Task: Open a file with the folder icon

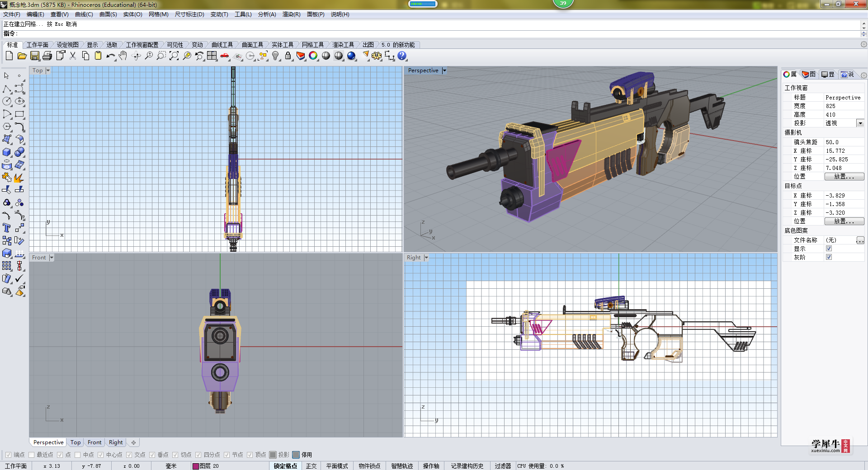Action: [22, 56]
